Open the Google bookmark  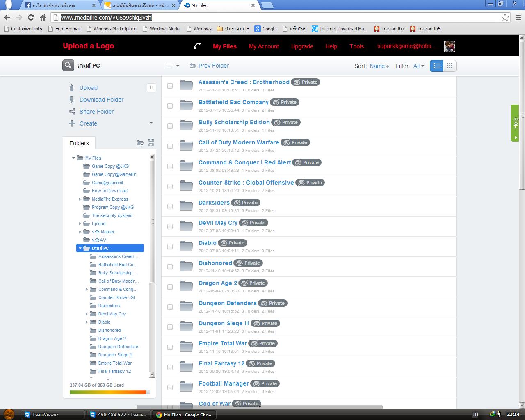(x=265, y=29)
